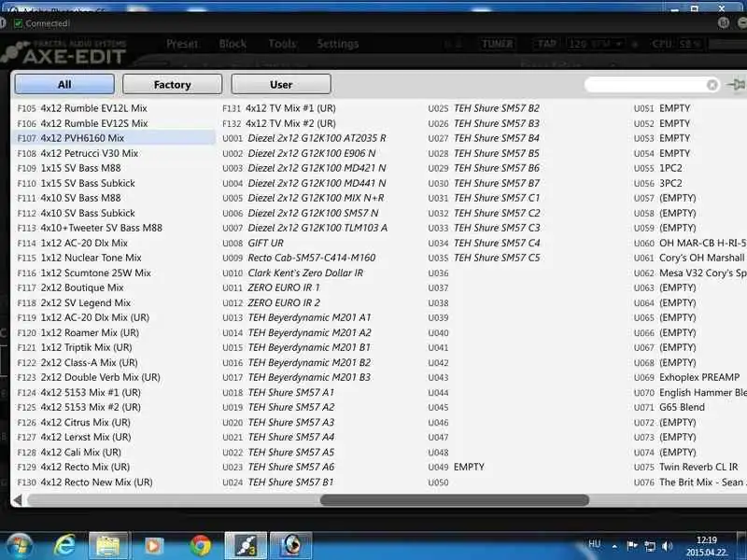Select U015 TEH Beyerdynamic M201 B1
Viewport: 747px width, 560px height.
click(x=319, y=347)
